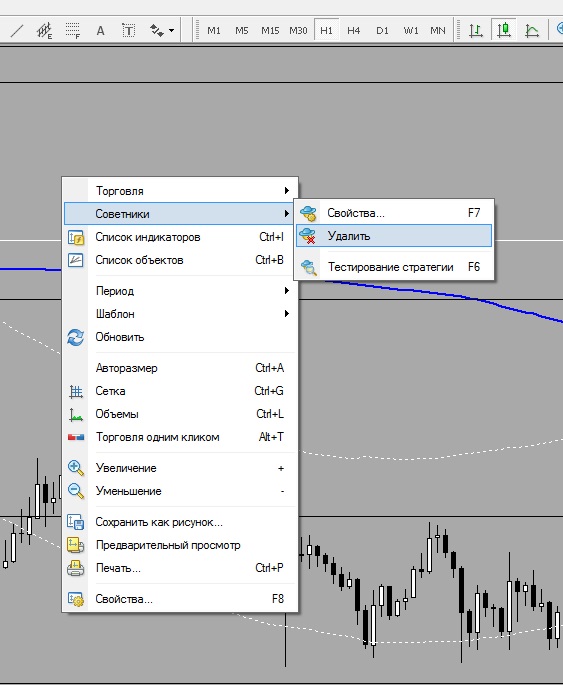Switch chart to W1 timeframe
This screenshot has width=563, height=685.
[411, 31]
